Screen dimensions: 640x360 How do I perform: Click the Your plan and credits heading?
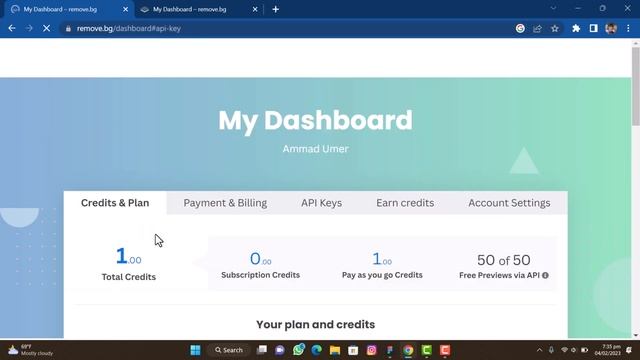click(316, 324)
